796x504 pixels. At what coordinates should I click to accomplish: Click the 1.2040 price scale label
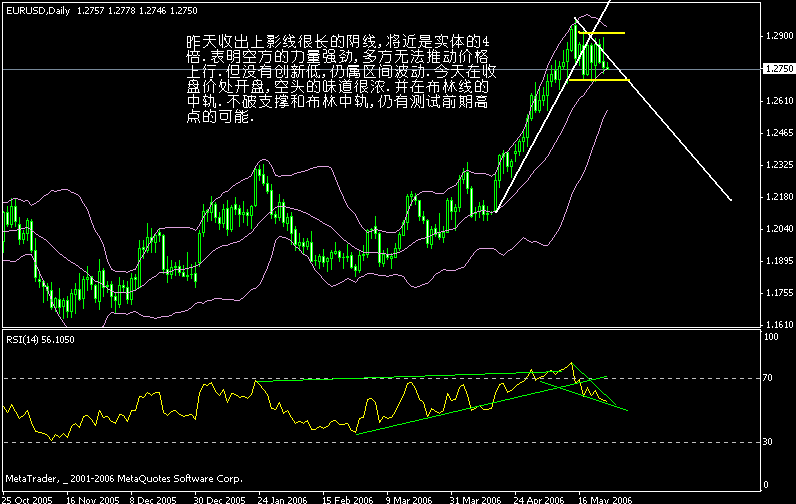(x=779, y=229)
